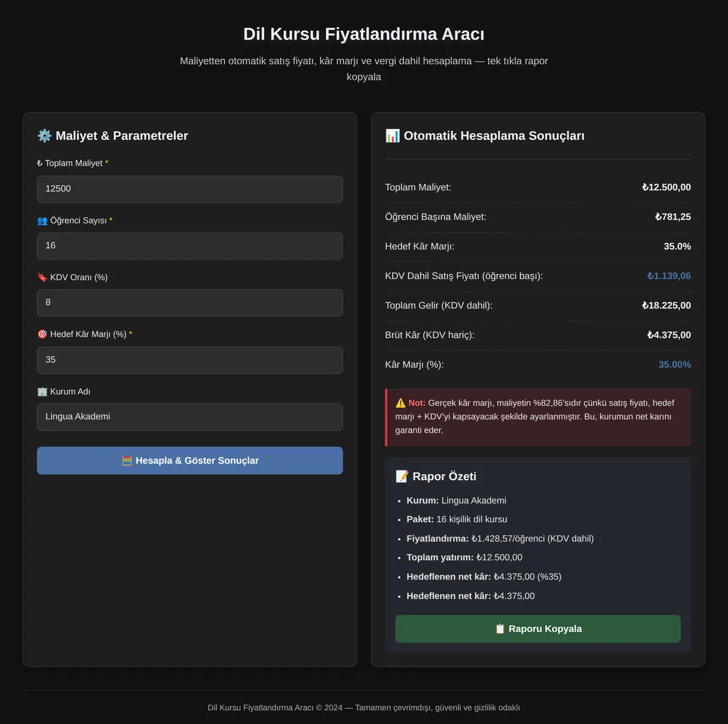Viewport: 728px width, 724px height.
Task: Click the Toplam yatırım: ₺12.500,00 line
Action: pos(464,558)
